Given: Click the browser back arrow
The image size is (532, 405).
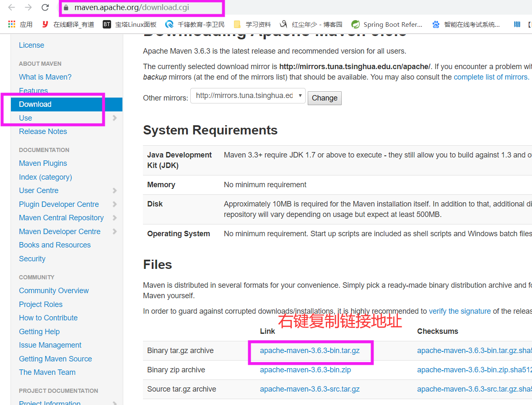Looking at the screenshot, I should click(x=11, y=7).
